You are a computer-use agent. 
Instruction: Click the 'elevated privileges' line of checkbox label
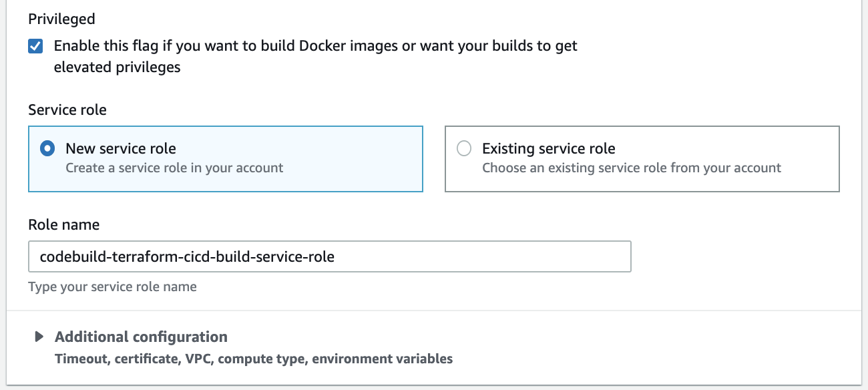pyautogui.click(x=117, y=67)
